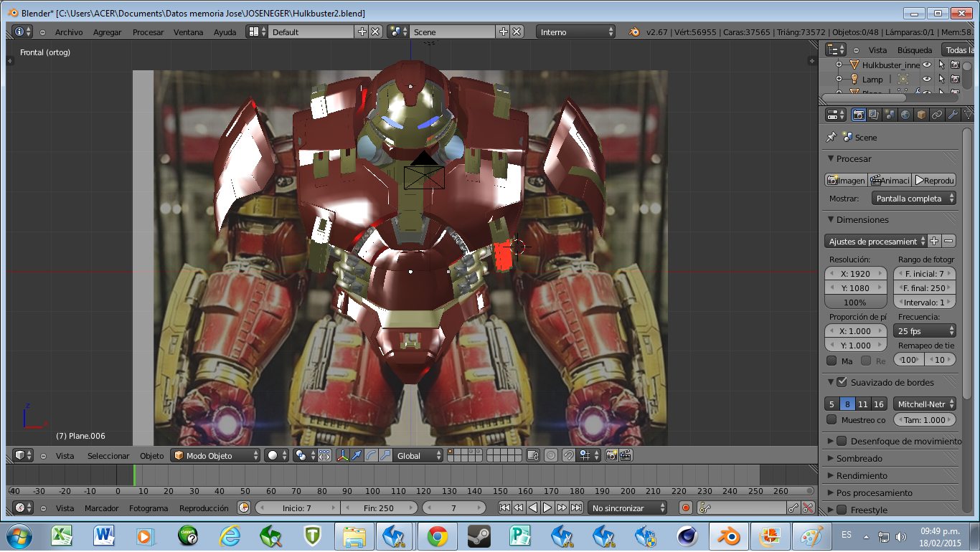Image resolution: width=980 pixels, height=552 pixels.
Task: Enable the Muestreo completo checkbox
Action: [831, 419]
